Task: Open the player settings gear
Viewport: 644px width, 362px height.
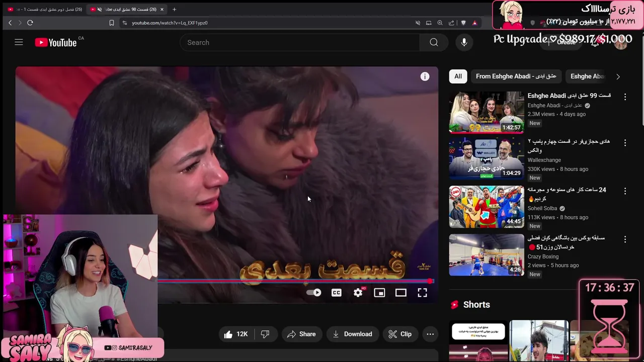Action: coord(358,293)
